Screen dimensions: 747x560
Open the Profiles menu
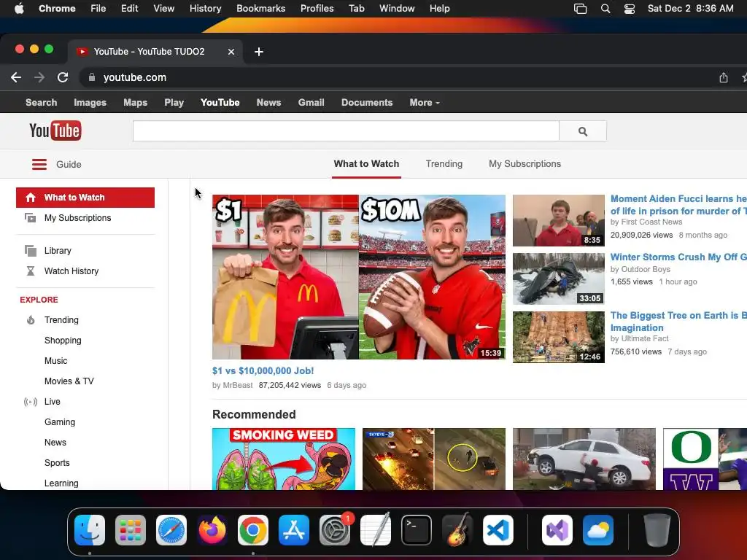[x=317, y=9]
